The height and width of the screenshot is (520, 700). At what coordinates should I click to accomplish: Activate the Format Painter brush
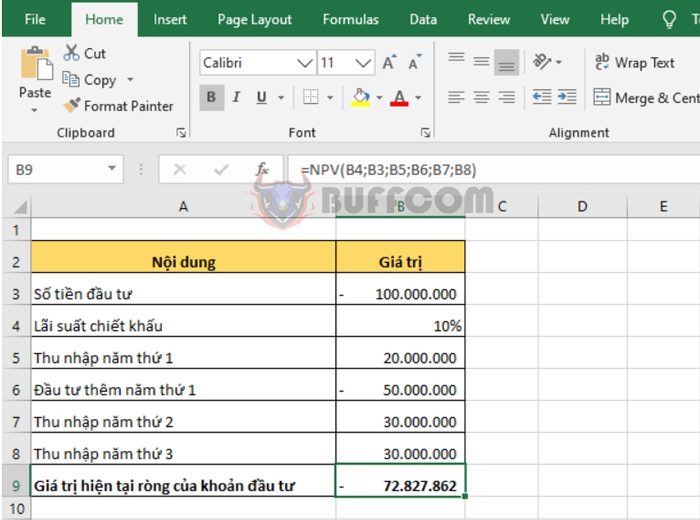coord(72,106)
